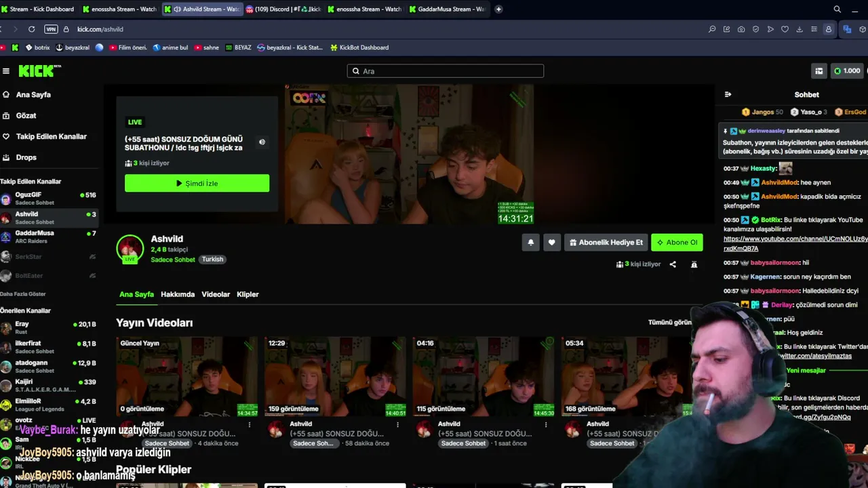Open Gözat browse section
This screenshot has width=868, height=488.
click(26, 116)
